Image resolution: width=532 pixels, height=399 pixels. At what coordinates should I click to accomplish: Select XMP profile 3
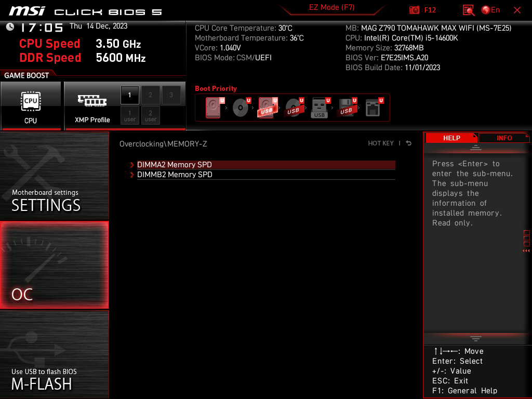tap(171, 95)
